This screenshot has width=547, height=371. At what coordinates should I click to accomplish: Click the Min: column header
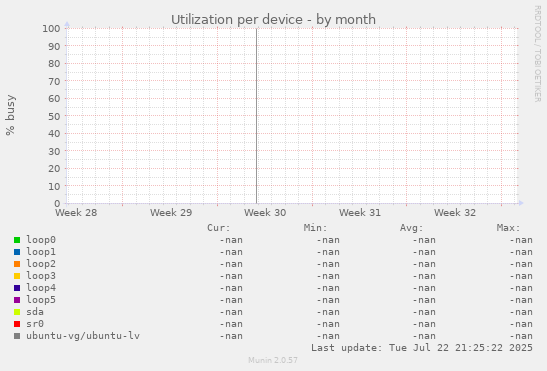(315, 228)
